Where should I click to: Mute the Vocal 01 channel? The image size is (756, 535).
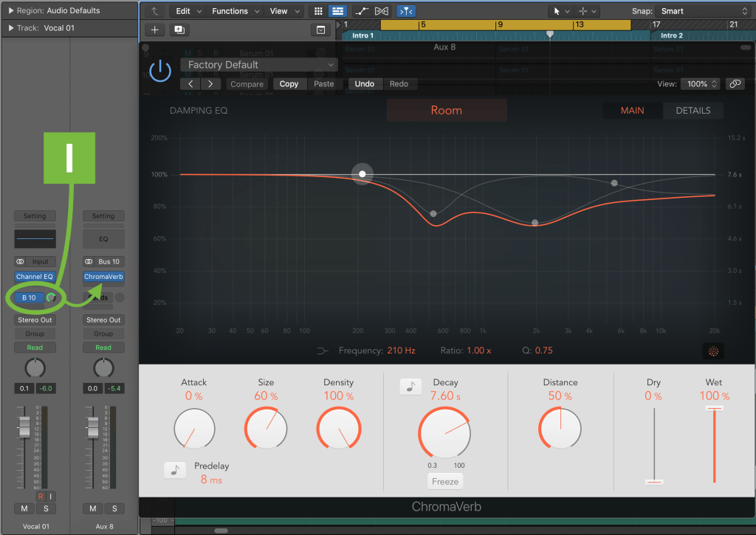pos(24,508)
